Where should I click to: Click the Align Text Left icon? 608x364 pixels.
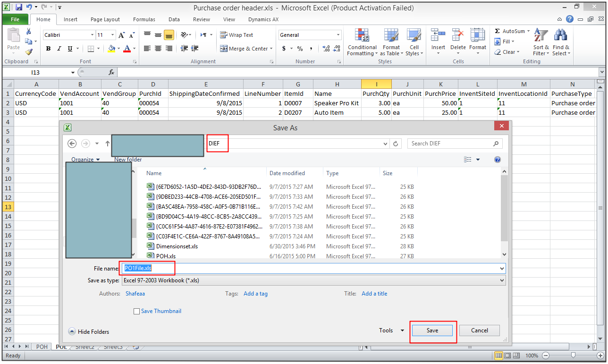pos(147,49)
